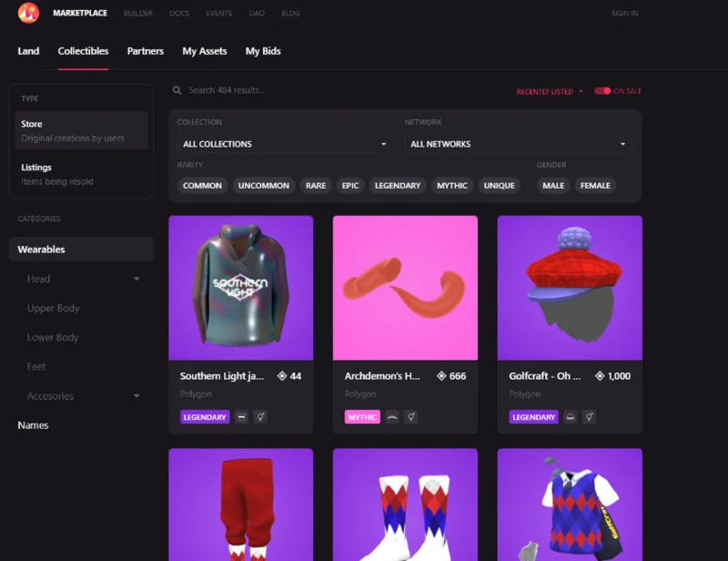
Task: Toggle the Mythic rarity filter chip
Action: coord(452,186)
